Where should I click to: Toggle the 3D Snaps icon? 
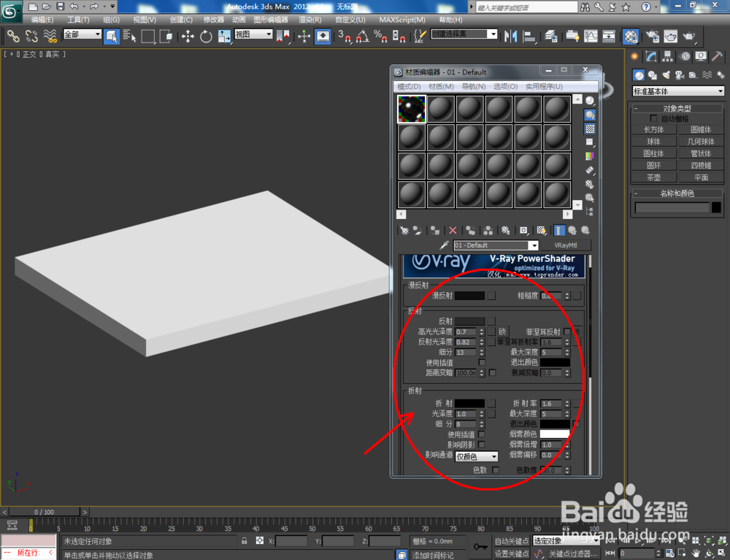[345, 37]
